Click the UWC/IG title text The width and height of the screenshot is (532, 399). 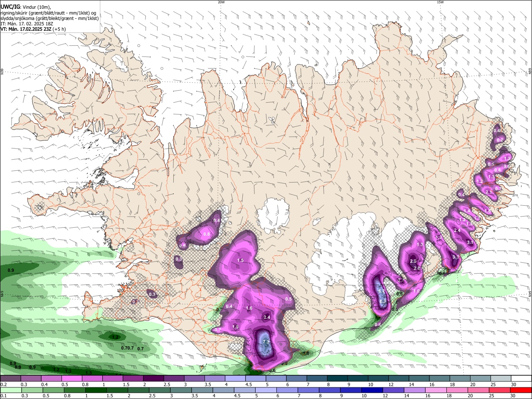[x=10, y=6]
